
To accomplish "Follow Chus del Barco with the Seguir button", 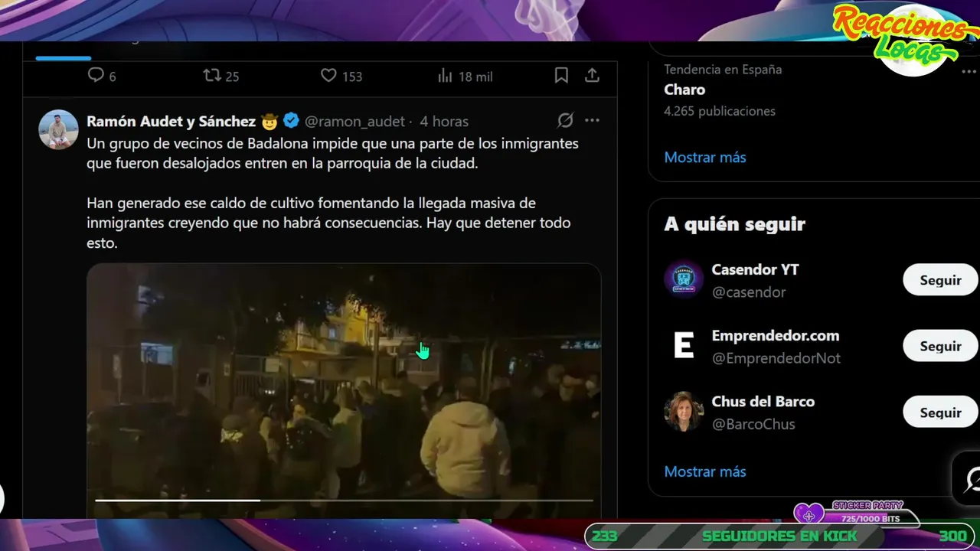I will [940, 412].
